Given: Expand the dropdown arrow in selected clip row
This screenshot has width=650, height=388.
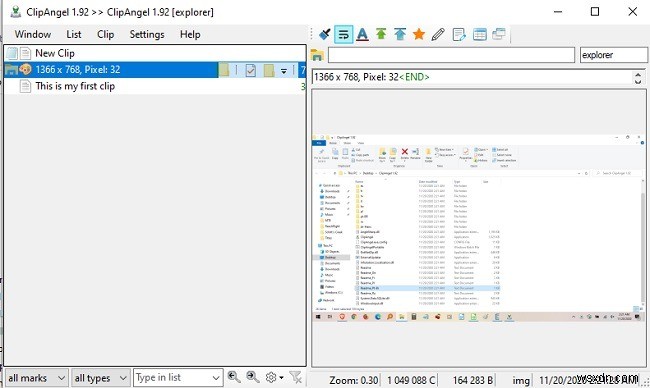Looking at the screenshot, I should 284,71.
